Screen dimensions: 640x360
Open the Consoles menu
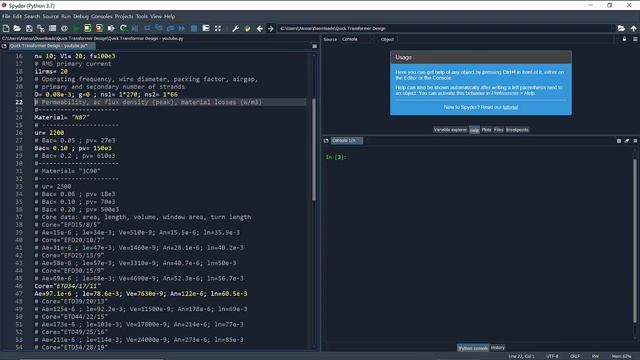(102, 16)
